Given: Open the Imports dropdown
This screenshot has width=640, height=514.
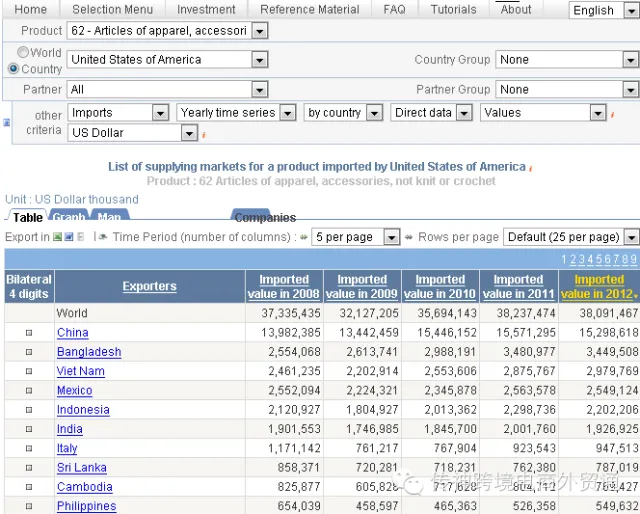Looking at the screenshot, I should pos(118,113).
